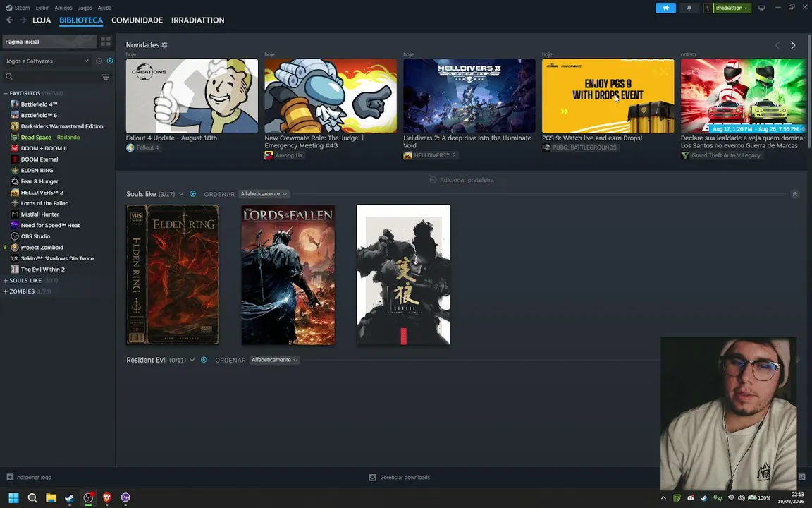Click Adicionar prateleira
Screen dimensions: 812x508
(x=462, y=180)
